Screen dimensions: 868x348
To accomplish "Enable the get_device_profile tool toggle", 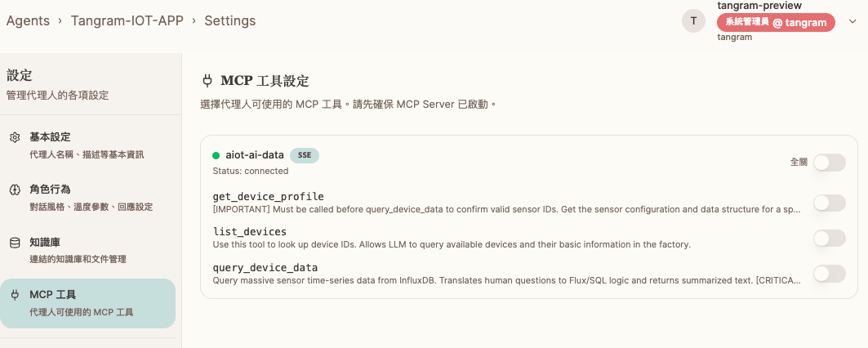I will (x=829, y=203).
